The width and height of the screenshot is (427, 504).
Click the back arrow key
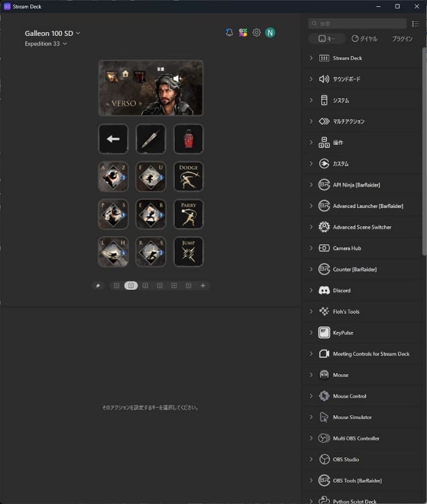click(113, 139)
